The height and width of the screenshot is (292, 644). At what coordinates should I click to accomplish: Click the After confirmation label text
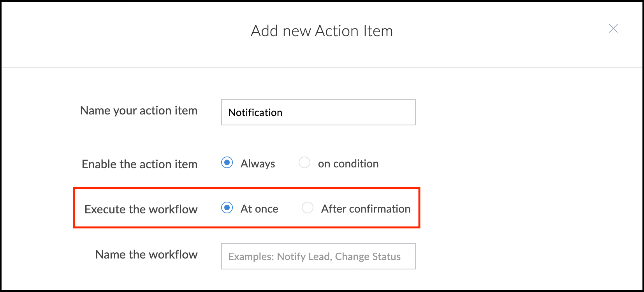point(366,209)
